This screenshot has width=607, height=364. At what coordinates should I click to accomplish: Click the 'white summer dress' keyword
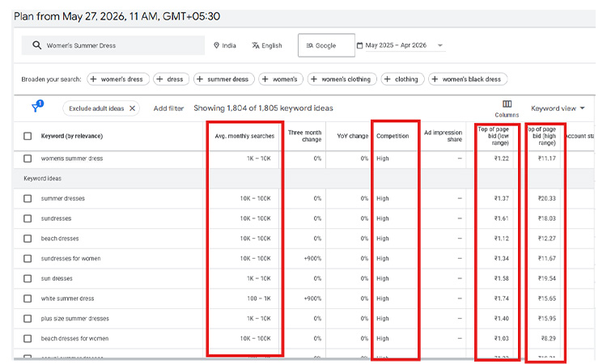67,298
